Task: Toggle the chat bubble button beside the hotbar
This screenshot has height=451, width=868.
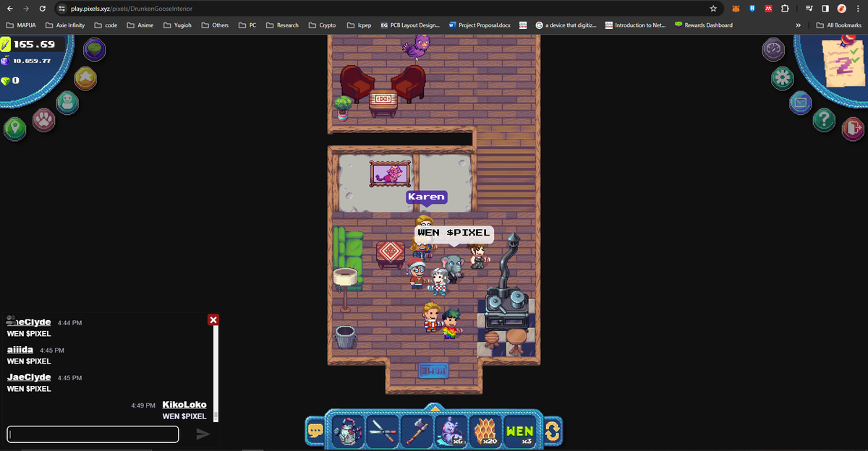Action: (315, 431)
